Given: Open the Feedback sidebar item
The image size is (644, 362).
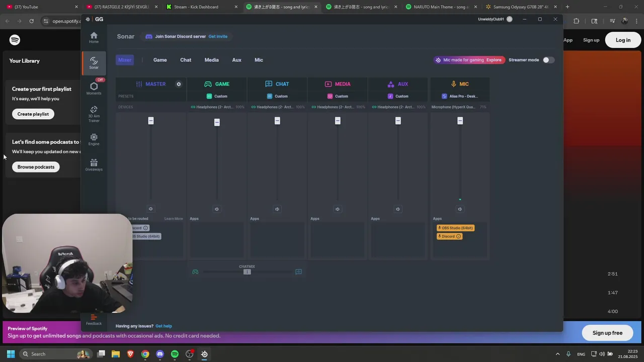Looking at the screenshot, I should tap(94, 320).
